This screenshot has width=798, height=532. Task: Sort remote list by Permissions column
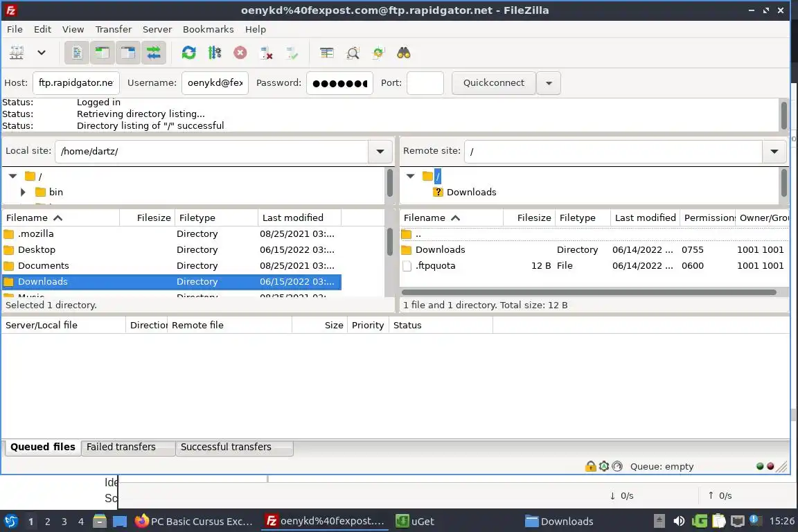click(x=709, y=218)
